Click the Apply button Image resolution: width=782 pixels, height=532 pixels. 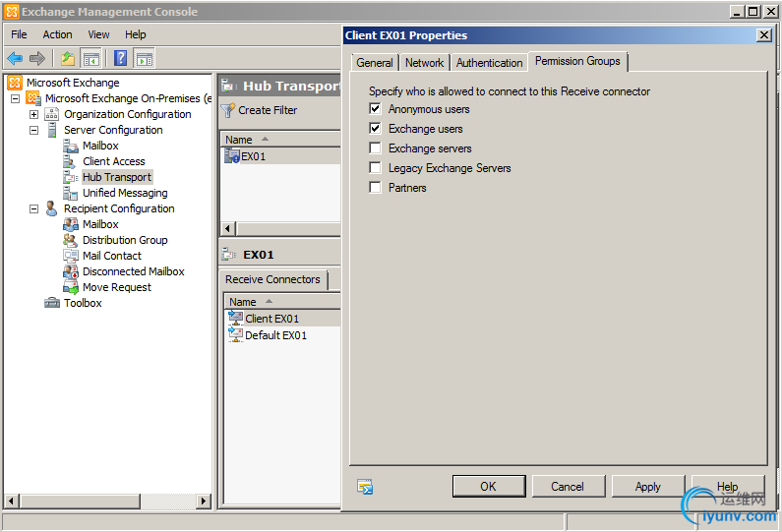point(648,486)
